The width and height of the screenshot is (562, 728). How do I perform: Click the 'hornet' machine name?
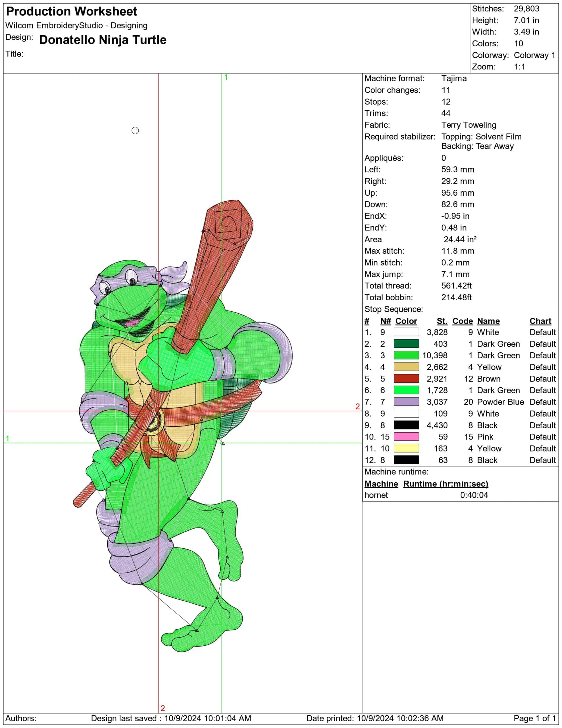tap(376, 495)
